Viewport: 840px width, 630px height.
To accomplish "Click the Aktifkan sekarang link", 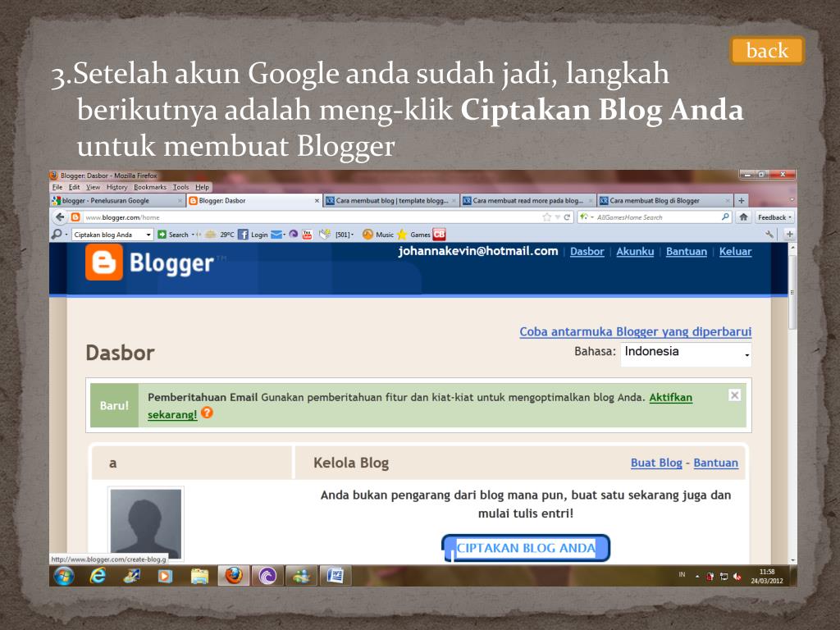I will [x=671, y=398].
